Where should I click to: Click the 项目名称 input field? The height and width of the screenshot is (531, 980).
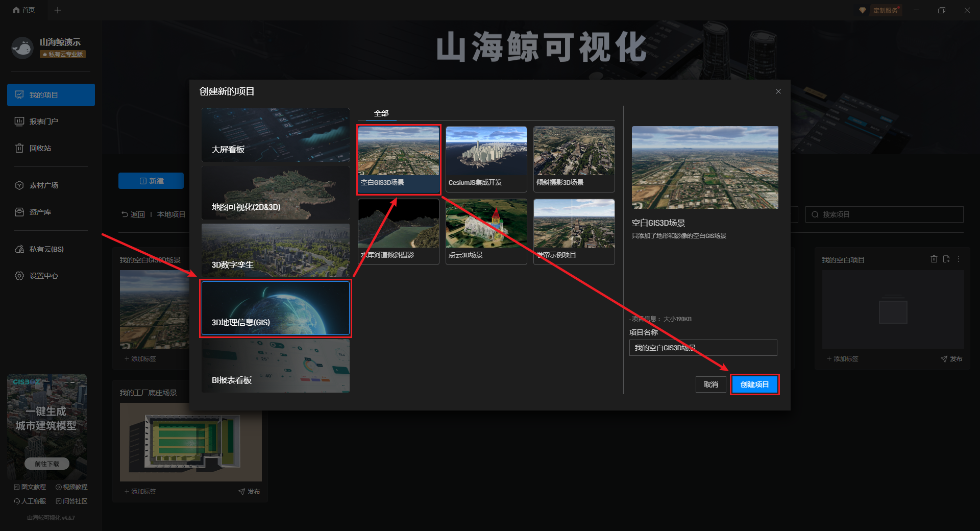(x=703, y=348)
